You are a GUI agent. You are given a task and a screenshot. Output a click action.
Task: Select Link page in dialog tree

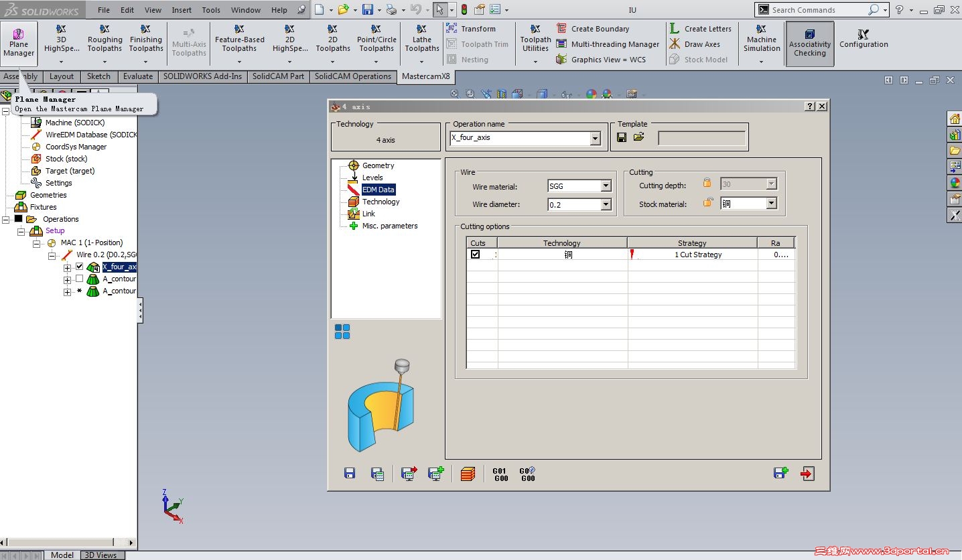[x=369, y=214]
